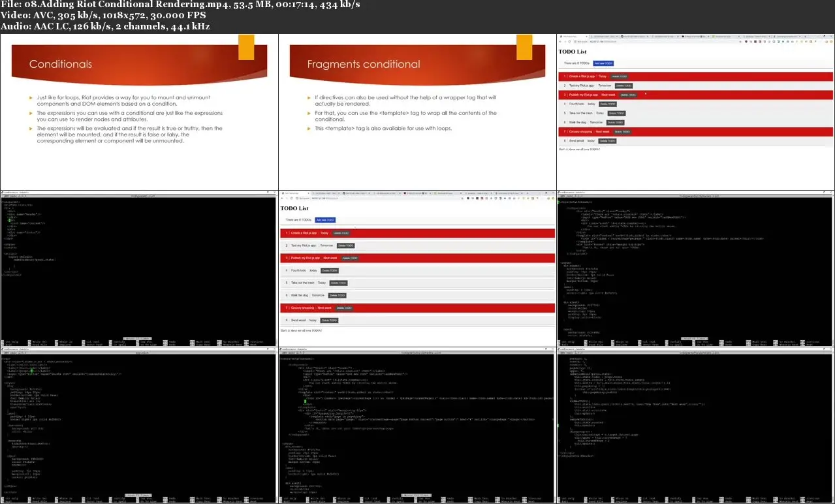
Task: Delete 'Publish my Riot.js app' in fifth frame
Action: point(351,258)
